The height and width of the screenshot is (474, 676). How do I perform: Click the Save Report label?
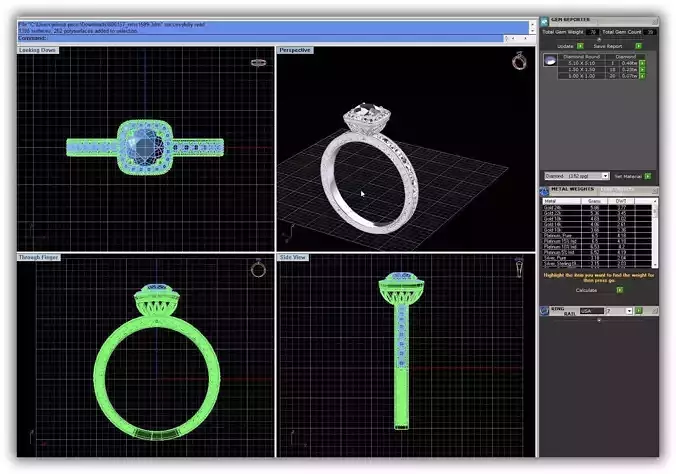tap(608, 46)
